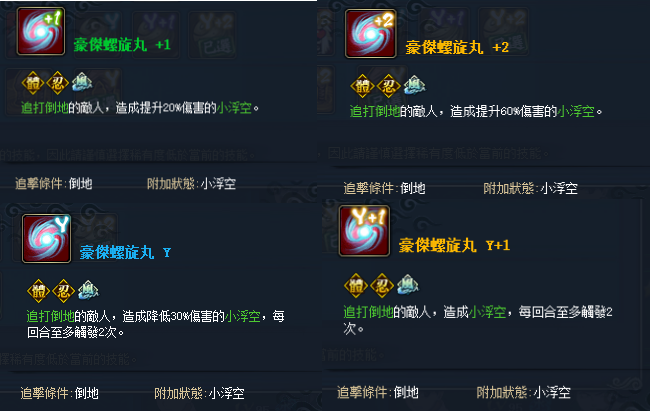The image size is (650, 411).
Task: Click green 小浮空 link in +2 description
Action: [x=575, y=111]
